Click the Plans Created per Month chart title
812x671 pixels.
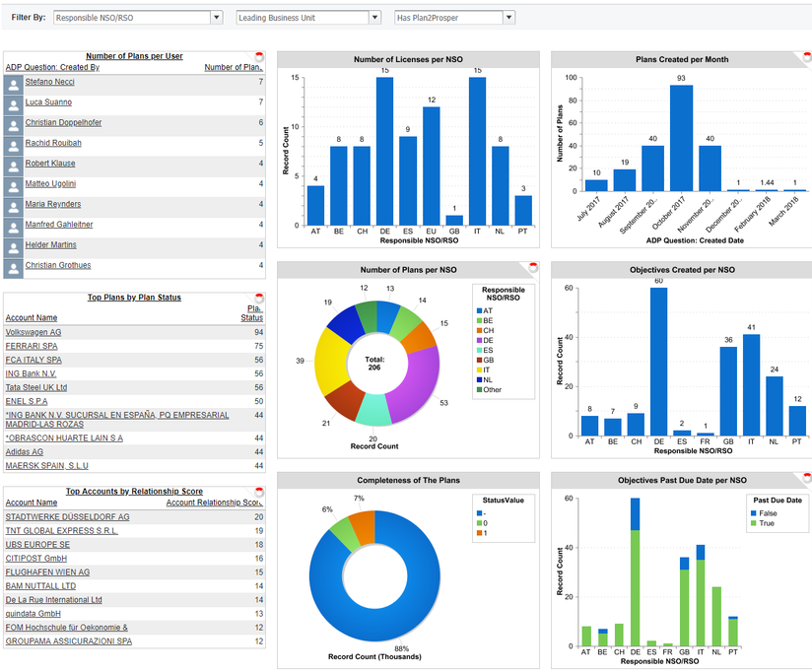tap(682, 59)
